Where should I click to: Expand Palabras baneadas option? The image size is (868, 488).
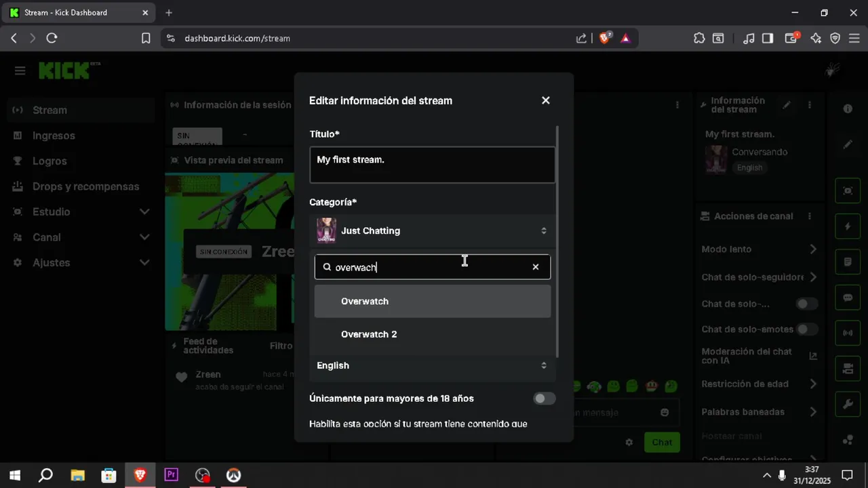coord(759,412)
